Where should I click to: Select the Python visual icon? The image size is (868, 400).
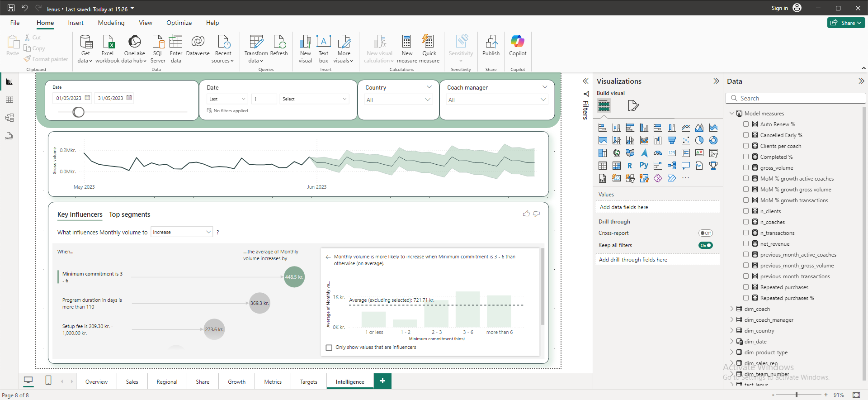click(644, 166)
